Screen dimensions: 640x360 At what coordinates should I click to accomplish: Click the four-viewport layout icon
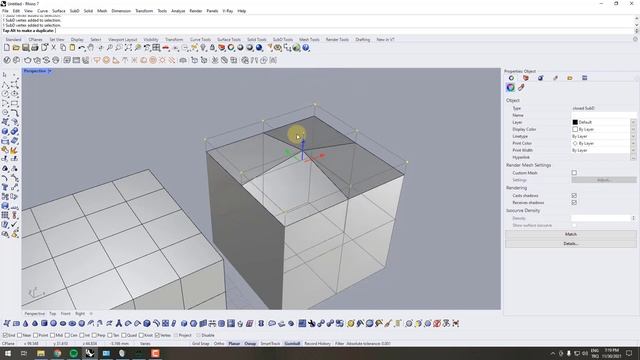(x=156, y=48)
